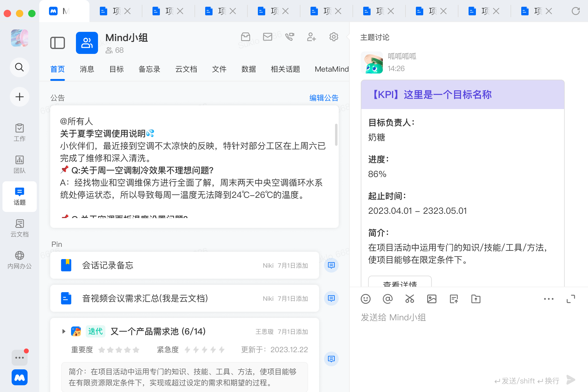Screen dimensions: 588x392
Task: Insert emoji in message toolbar
Action: (x=366, y=299)
